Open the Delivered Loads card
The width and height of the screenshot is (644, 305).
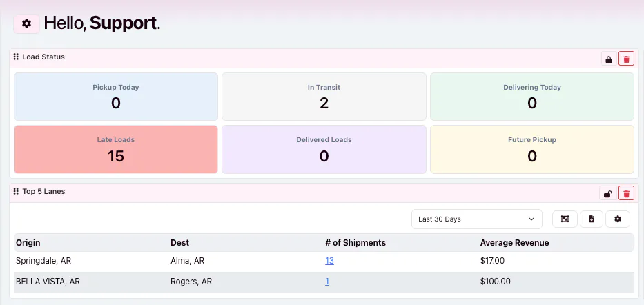pyautogui.click(x=324, y=150)
